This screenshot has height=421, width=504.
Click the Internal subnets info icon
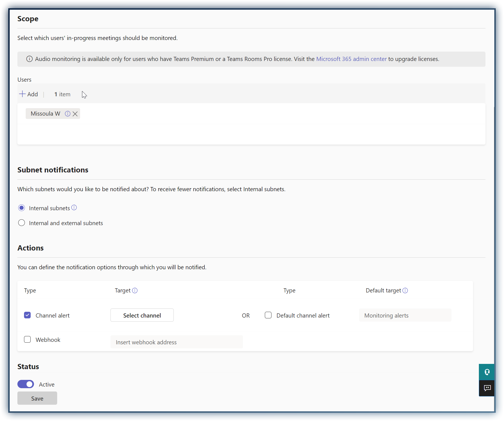pos(74,208)
